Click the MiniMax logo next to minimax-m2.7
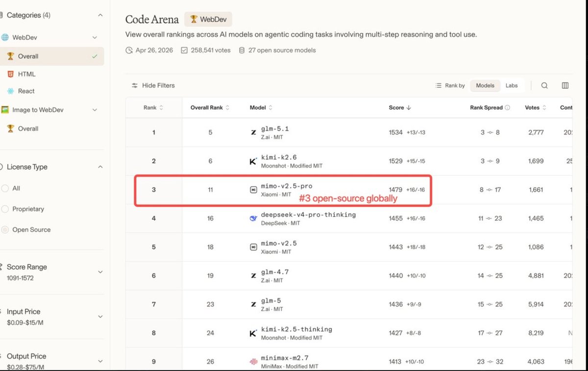Image resolution: width=588 pixels, height=371 pixels. (253, 362)
